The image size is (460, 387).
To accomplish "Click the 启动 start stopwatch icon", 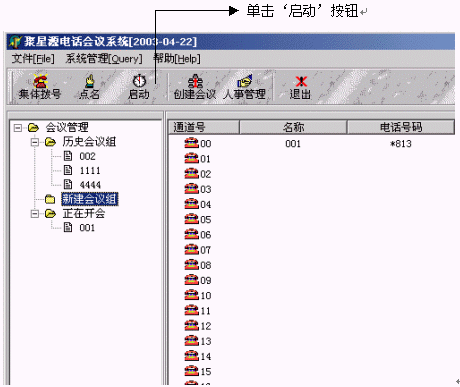I will pyautogui.click(x=139, y=81).
